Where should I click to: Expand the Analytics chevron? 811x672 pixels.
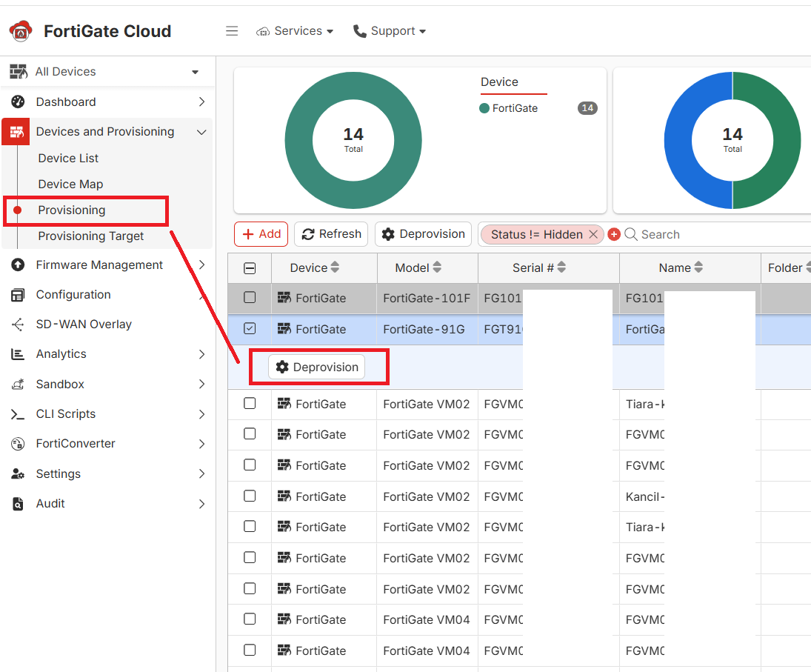click(201, 354)
